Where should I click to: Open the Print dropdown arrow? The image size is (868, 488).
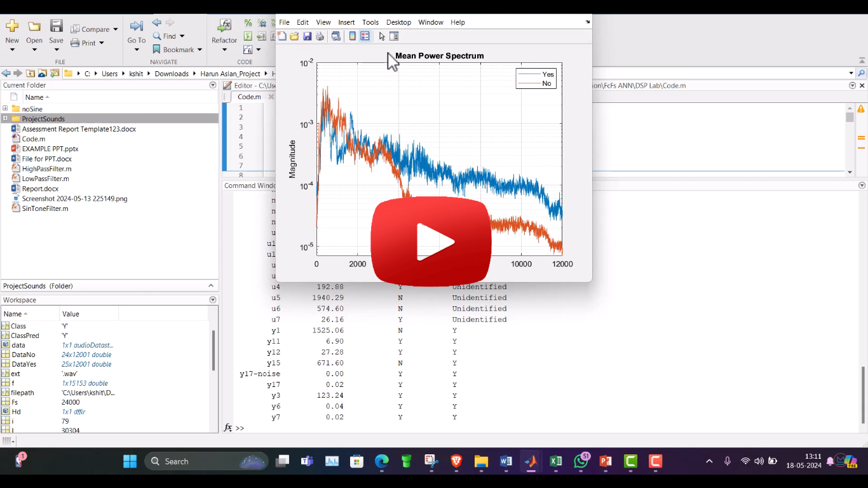tap(101, 43)
